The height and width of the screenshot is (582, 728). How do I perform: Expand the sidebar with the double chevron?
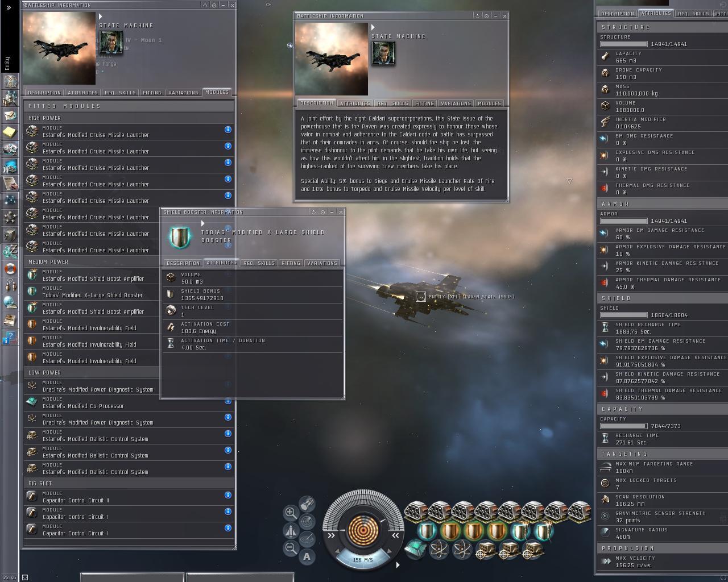pos(9,7)
